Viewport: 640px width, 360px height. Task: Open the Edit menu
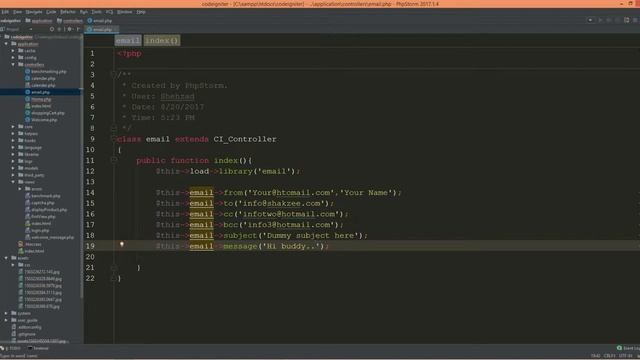pos(5,12)
